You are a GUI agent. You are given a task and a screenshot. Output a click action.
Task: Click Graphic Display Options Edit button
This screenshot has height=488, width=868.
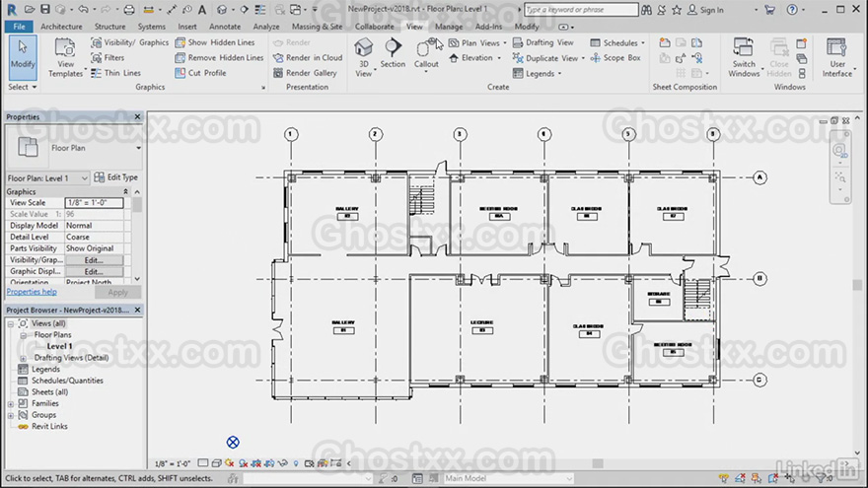point(94,272)
